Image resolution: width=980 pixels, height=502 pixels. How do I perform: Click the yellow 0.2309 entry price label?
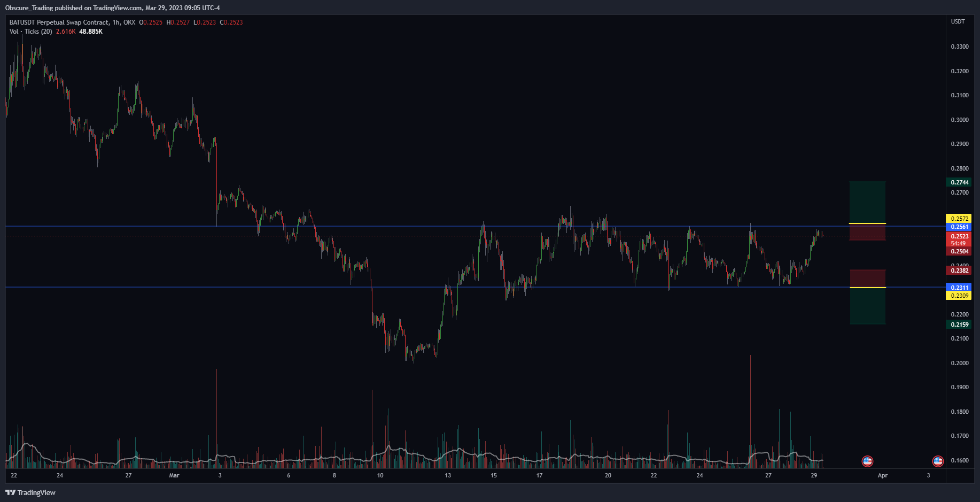960,296
